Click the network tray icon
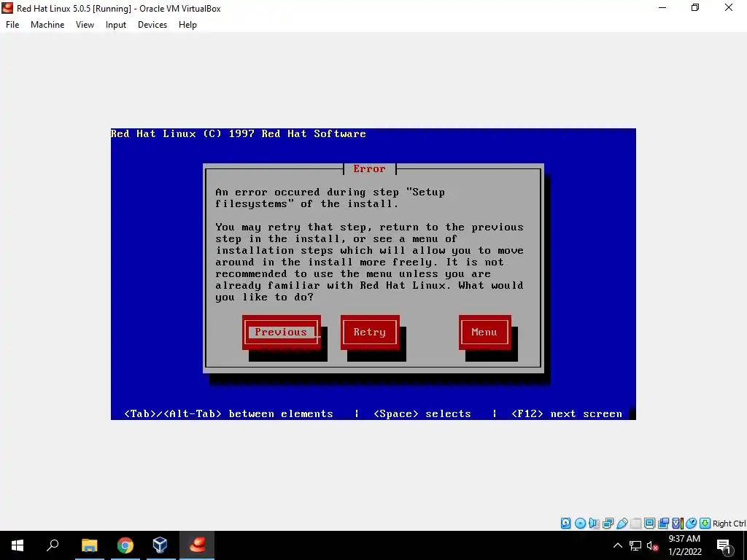The image size is (747, 560). click(635, 545)
